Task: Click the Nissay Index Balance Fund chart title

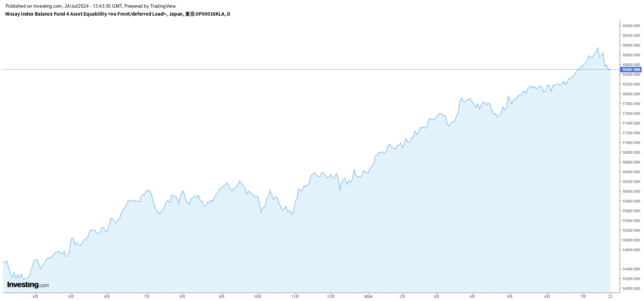Action: coord(117,14)
